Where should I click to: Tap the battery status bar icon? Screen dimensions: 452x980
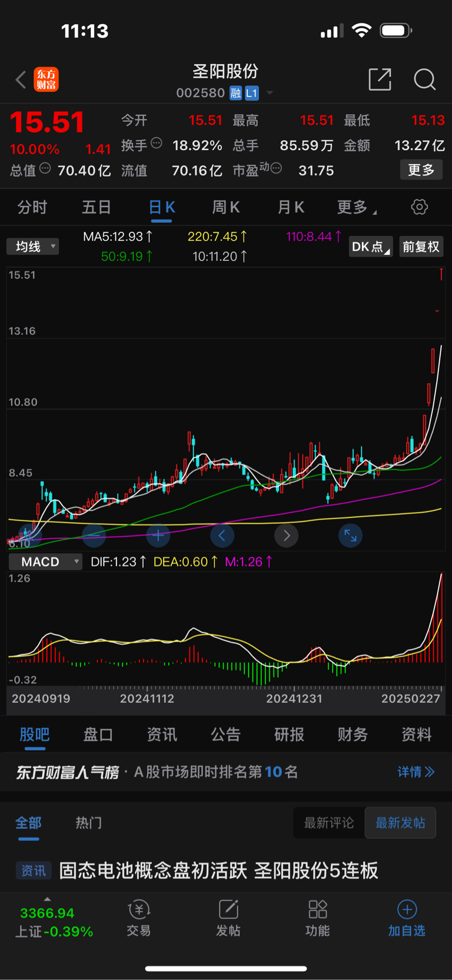396,30
